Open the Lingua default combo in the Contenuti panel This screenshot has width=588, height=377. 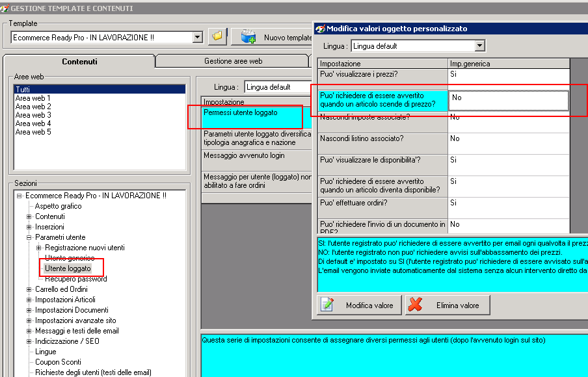[278, 87]
